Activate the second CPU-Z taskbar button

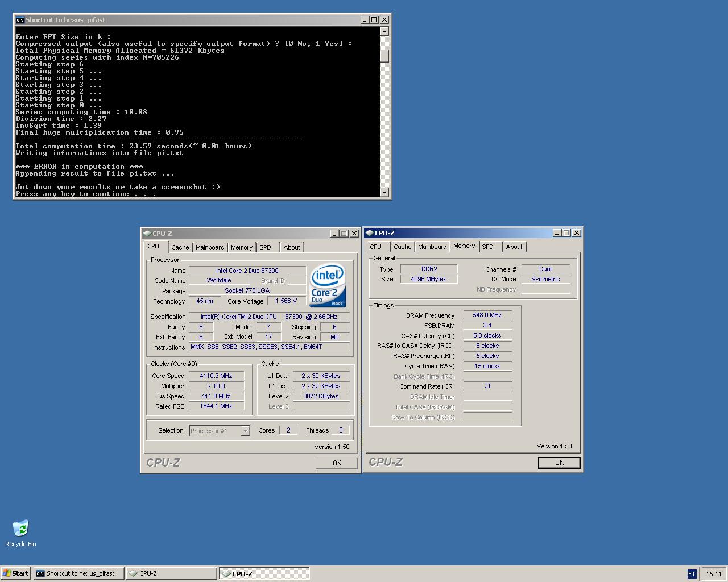(264, 573)
